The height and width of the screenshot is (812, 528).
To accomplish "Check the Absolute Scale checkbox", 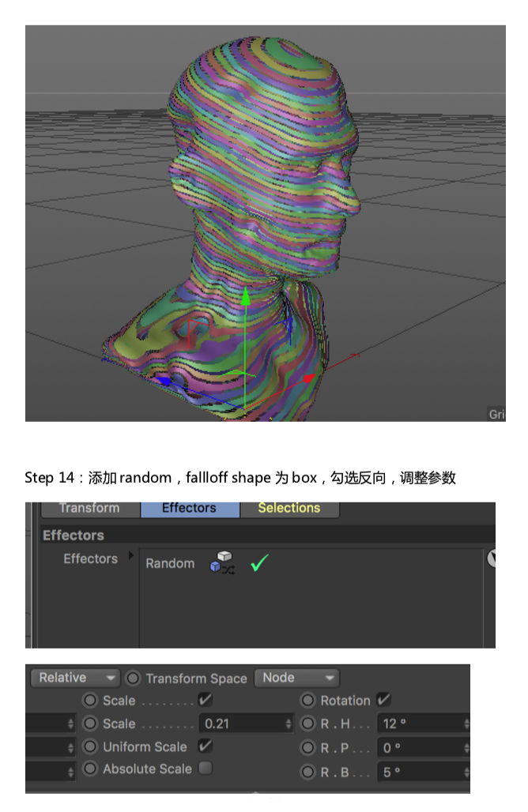I will point(206,769).
